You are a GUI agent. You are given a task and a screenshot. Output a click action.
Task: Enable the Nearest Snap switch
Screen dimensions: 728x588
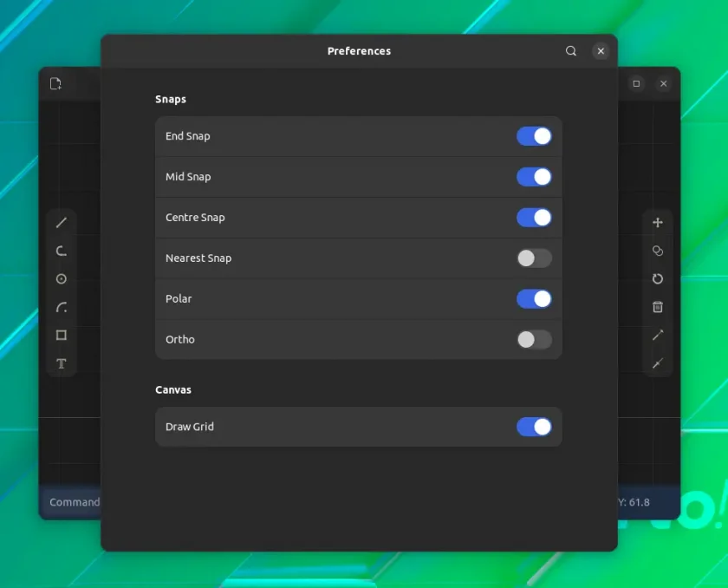coord(534,258)
